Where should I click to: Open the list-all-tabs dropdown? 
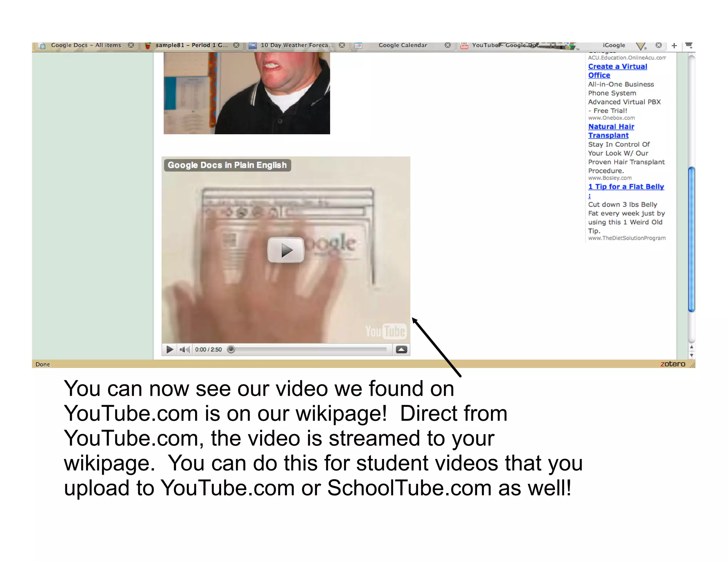pyautogui.click(x=689, y=45)
